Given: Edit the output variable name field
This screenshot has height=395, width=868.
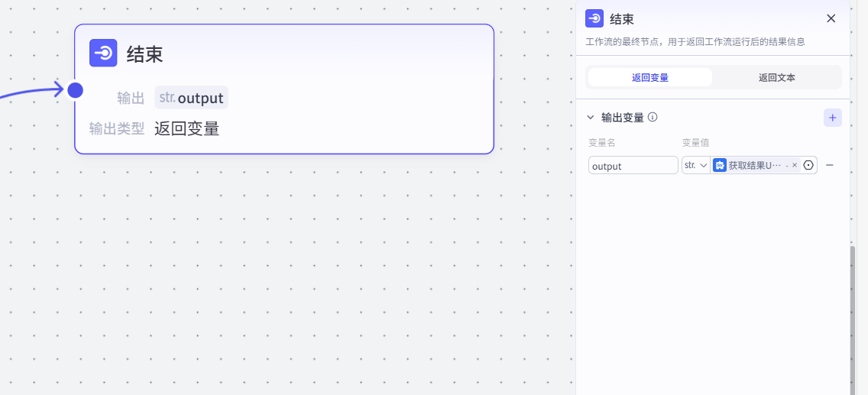Looking at the screenshot, I should tap(633, 165).
